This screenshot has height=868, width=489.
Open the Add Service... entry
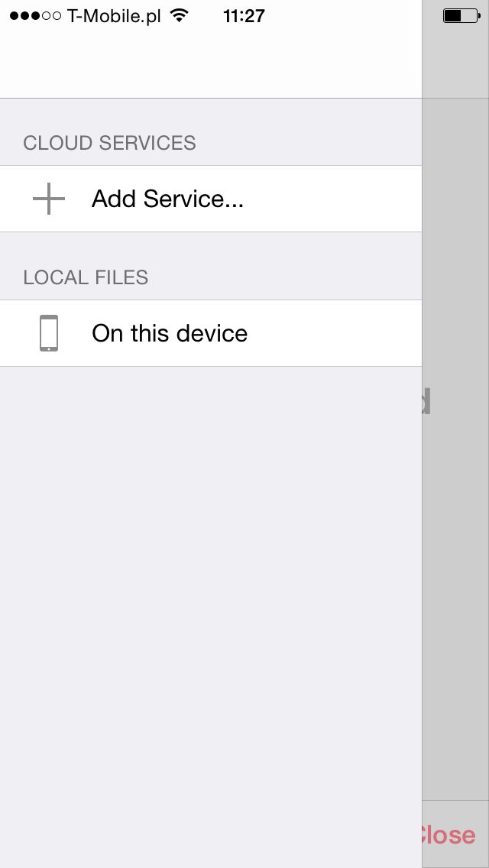click(210, 199)
